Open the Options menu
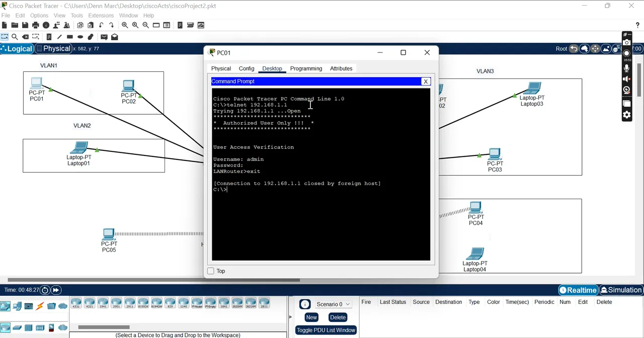 point(39,16)
